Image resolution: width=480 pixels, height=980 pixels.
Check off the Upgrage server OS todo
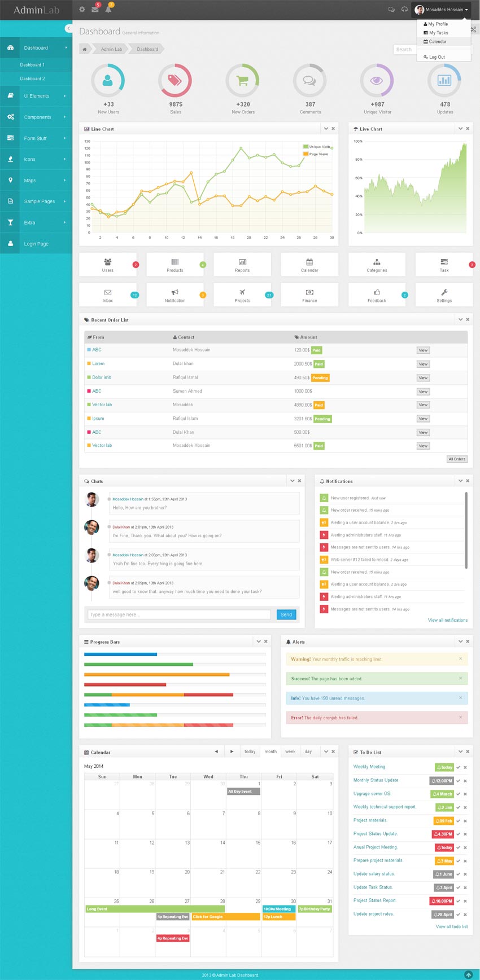coord(458,794)
